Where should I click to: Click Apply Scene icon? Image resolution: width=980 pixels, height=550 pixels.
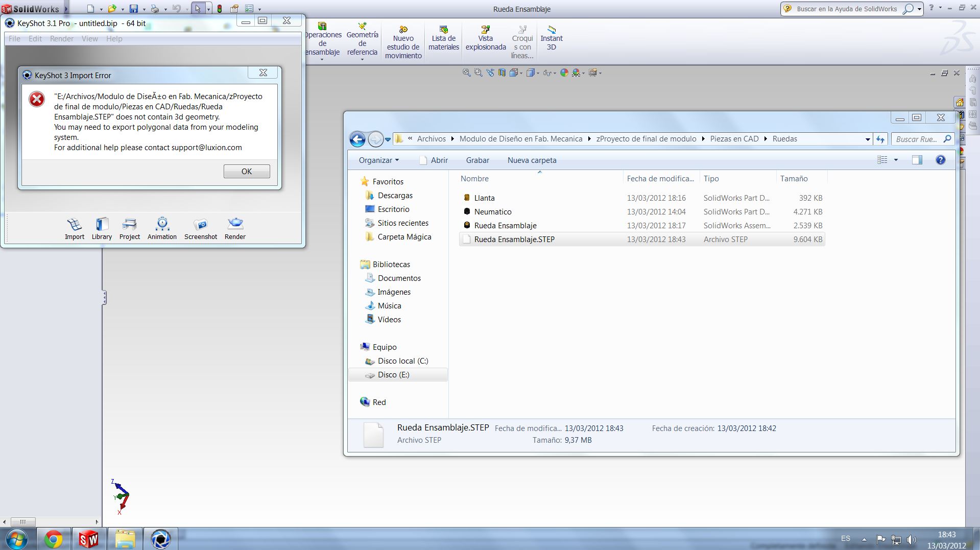coord(576,73)
